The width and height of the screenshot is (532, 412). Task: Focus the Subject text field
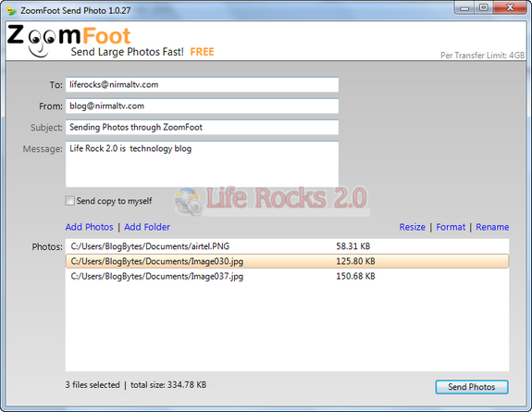coord(202,128)
